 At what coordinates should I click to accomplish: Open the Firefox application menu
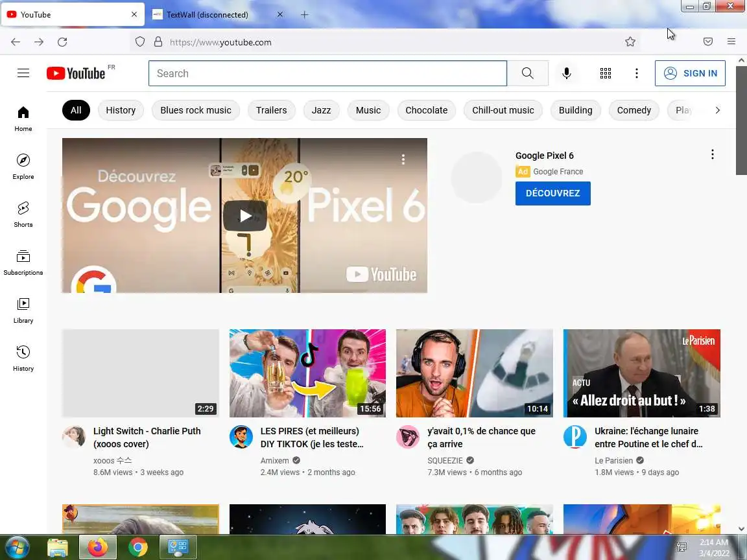731,42
